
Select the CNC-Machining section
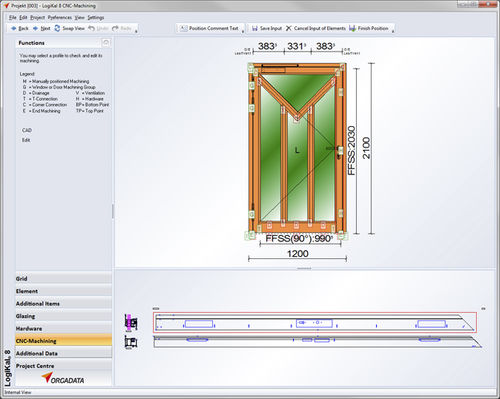[63, 341]
